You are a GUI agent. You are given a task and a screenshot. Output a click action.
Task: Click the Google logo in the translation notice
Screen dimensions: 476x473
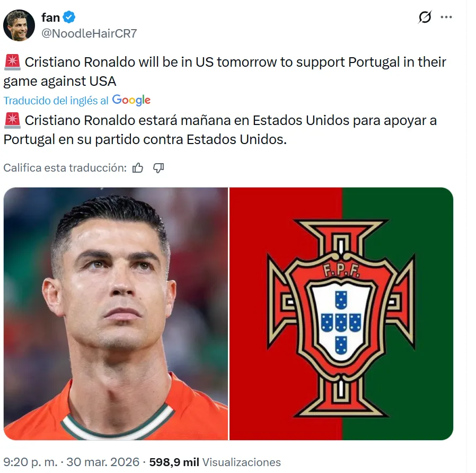(131, 100)
